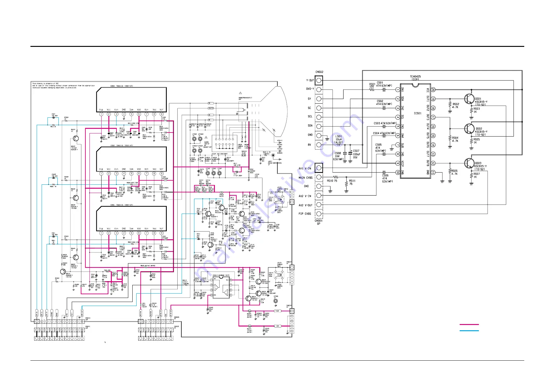This screenshot has height=392, width=555.
Task: Select the Y-OUT connector pin on CN502
Action: pos(319,80)
